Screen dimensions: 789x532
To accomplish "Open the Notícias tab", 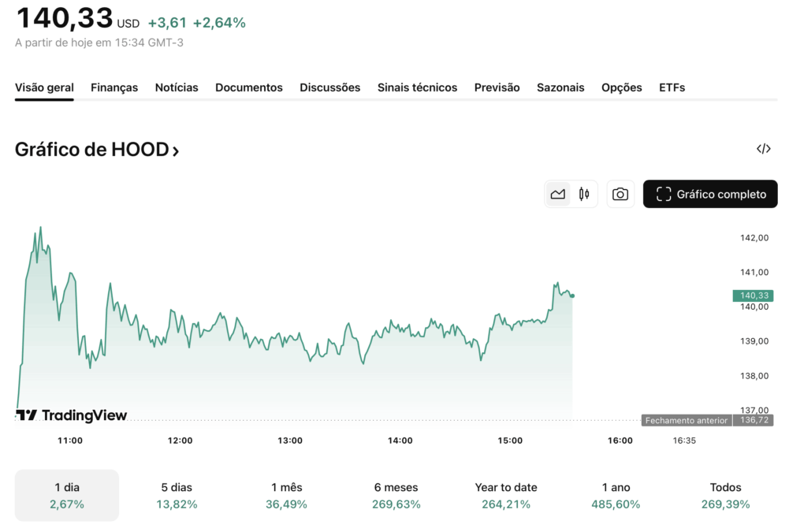I will click(x=177, y=87).
